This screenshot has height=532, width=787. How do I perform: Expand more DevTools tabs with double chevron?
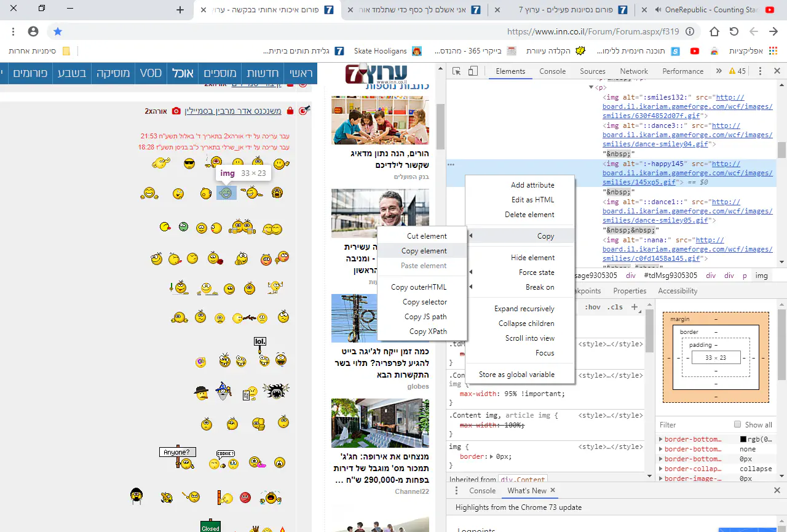click(718, 71)
